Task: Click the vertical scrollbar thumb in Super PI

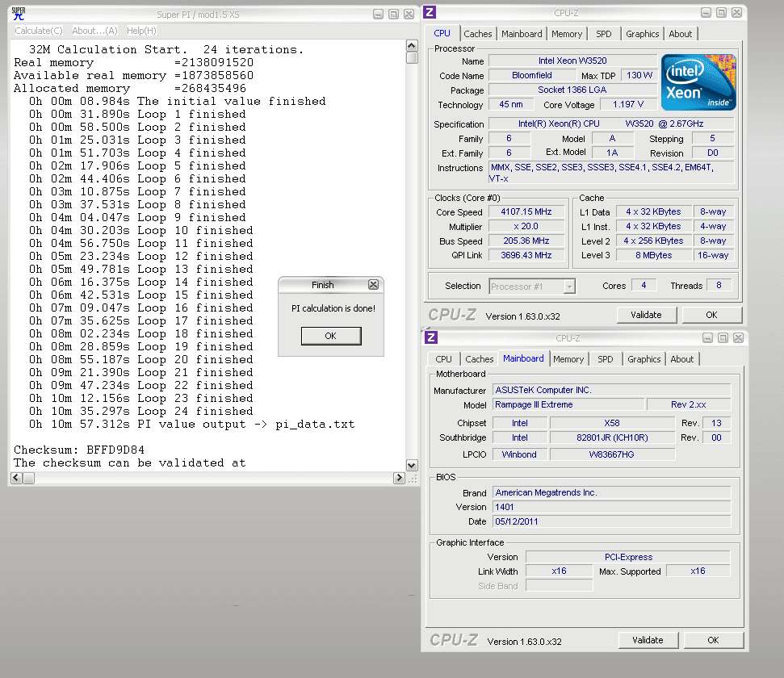Action: [x=412, y=58]
